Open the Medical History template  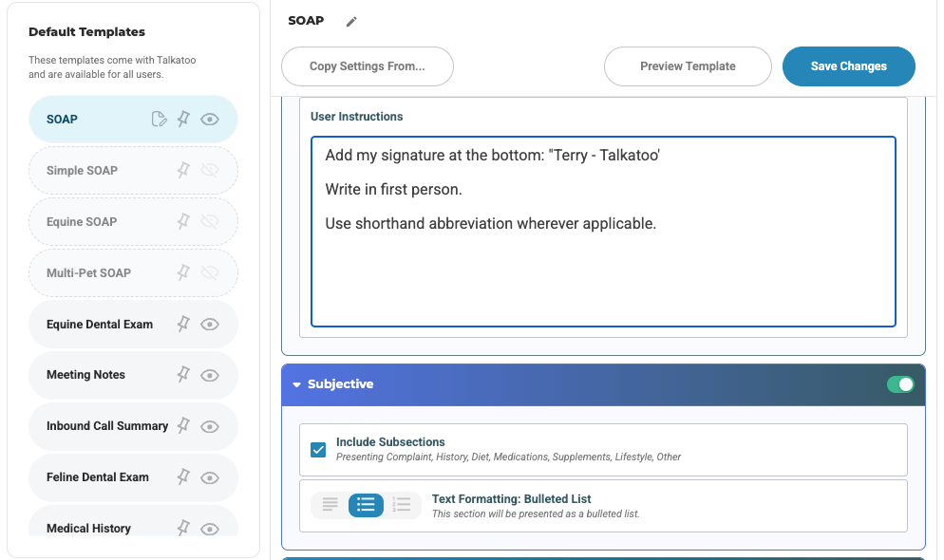(133, 521)
